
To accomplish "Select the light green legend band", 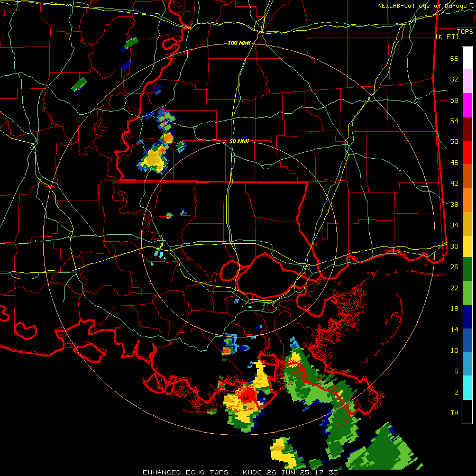I will [467, 293].
